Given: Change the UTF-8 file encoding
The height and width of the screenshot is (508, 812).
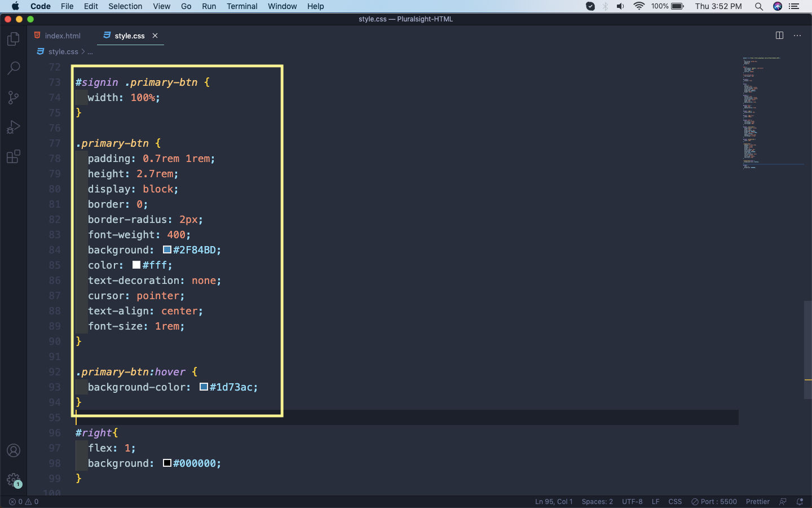Looking at the screenshot, I should click(632, 501).
